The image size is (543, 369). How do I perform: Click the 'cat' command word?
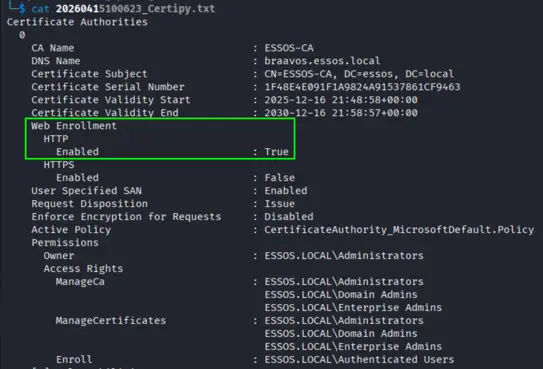(x=40, y=9)
